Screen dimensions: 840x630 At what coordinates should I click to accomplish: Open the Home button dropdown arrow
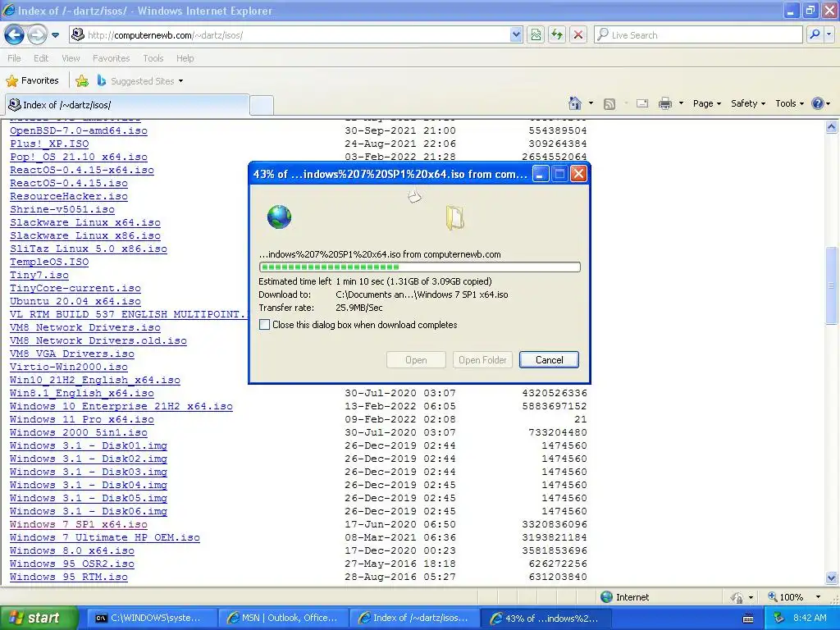click(591, 103)
